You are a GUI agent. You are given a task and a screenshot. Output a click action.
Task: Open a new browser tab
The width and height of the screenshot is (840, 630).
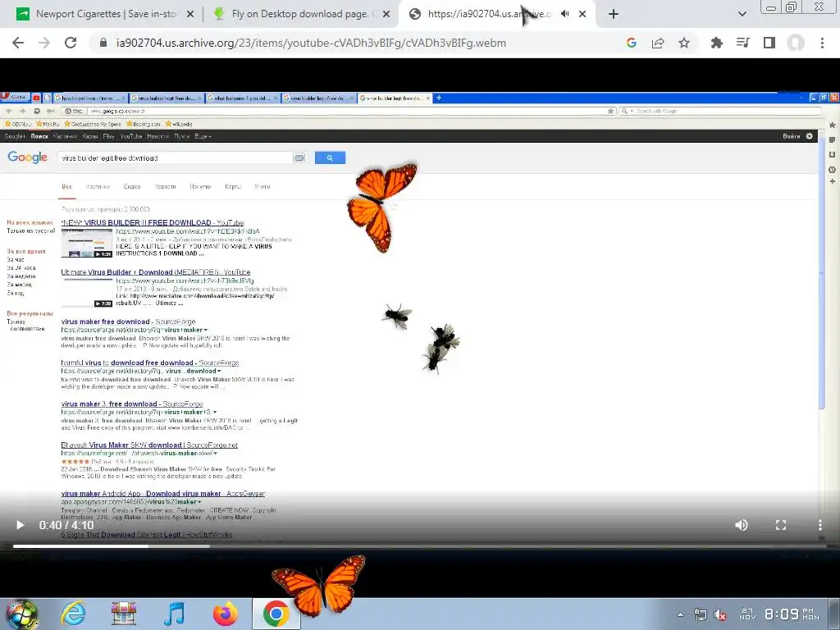[x=614, y=14]
